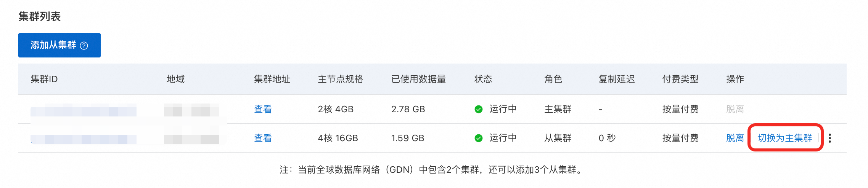
Task: Click the 集群ID column header
Action: click(x=44, y=79)
